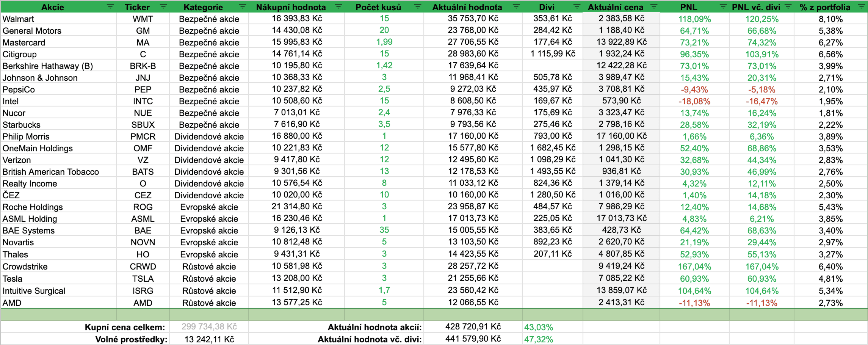This screenshot has width=868, height=345.
Task: Open filter icon on Divi column
Action: point(577,6)
